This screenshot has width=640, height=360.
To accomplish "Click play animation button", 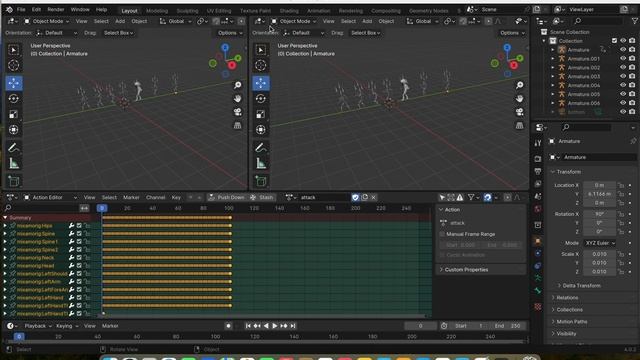I will point(275,326).
